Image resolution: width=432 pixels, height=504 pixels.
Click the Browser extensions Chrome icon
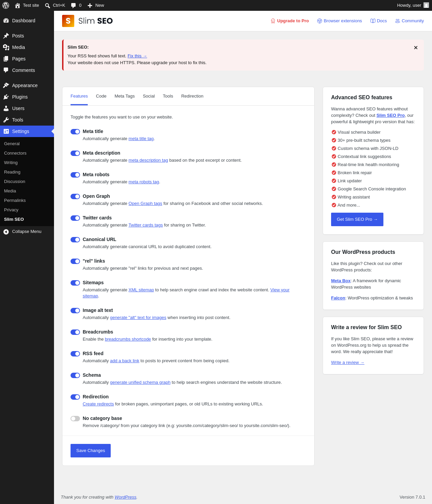point(320,21)
